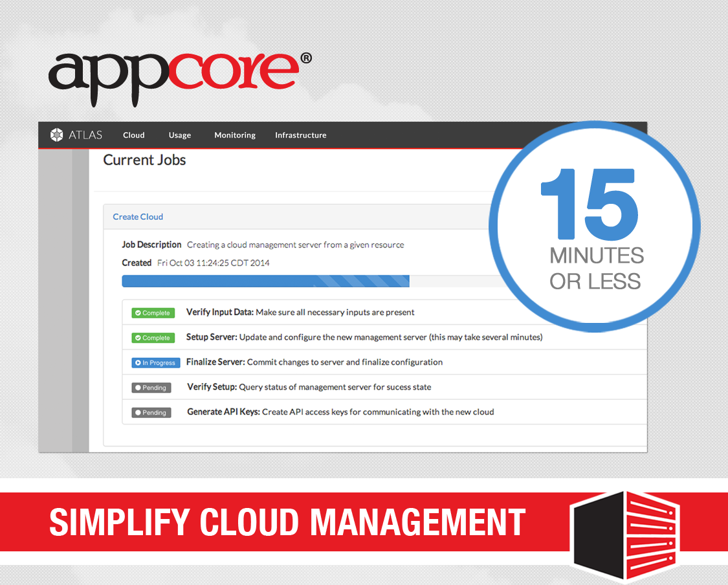Open the Monitoring menu

(235, 135)
